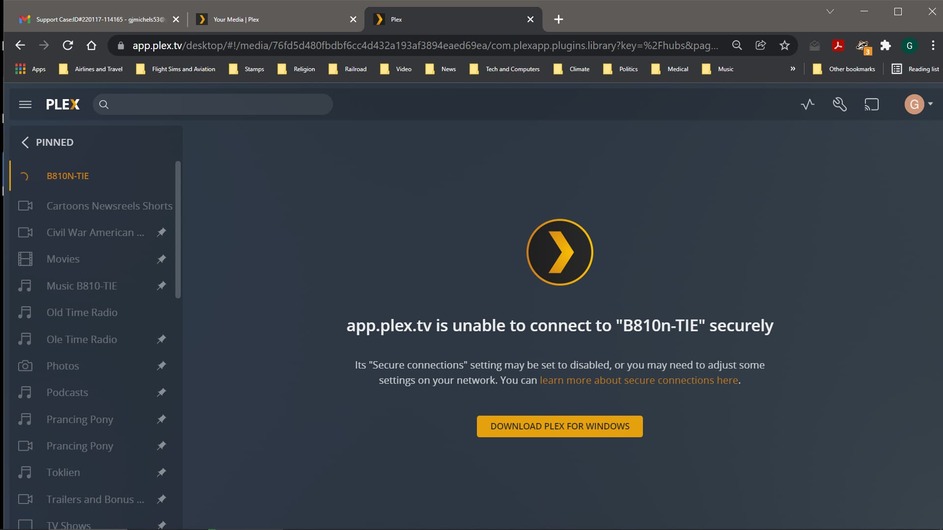Go back from the PINNED sidebar

(25, 142)
